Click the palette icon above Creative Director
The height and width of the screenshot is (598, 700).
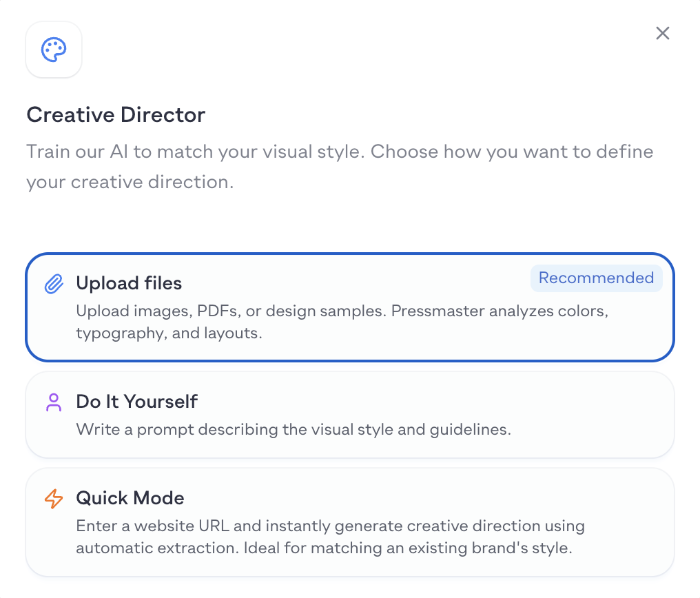click(x=54, y=50)
